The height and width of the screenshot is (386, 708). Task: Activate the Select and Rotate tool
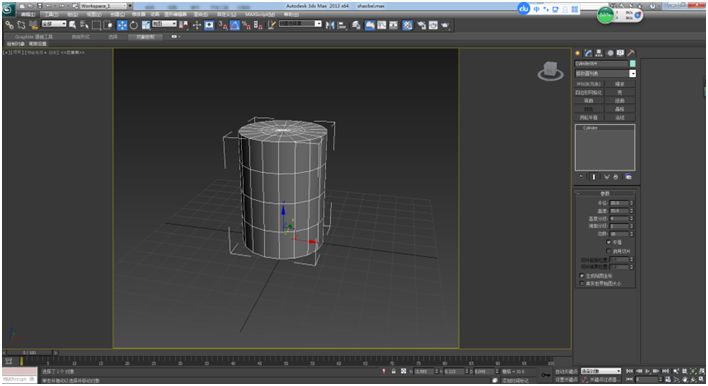point(133,25)
